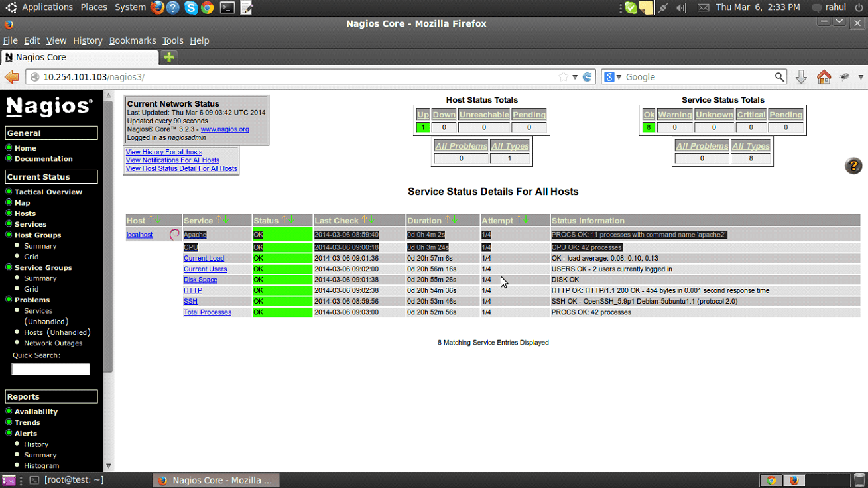Viewport: 868px width, 488px height.
Task: Click the Firebug icon in toolbar
Action: (845, 77)
